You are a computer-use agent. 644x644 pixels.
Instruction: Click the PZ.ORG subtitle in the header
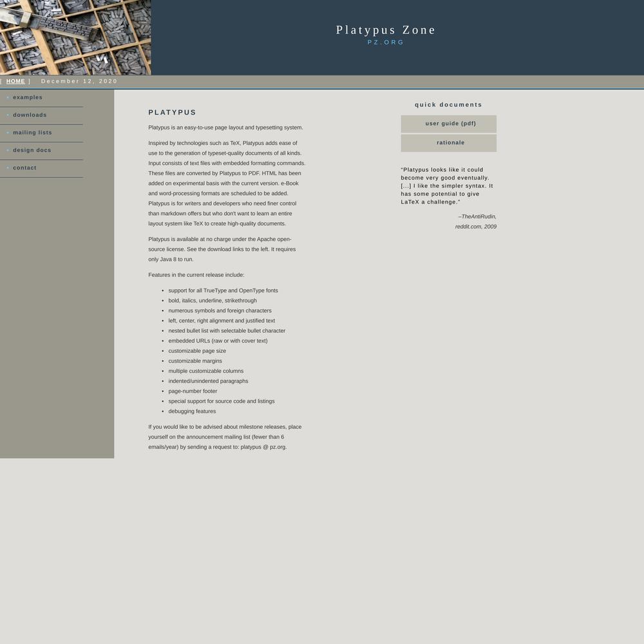386,43
